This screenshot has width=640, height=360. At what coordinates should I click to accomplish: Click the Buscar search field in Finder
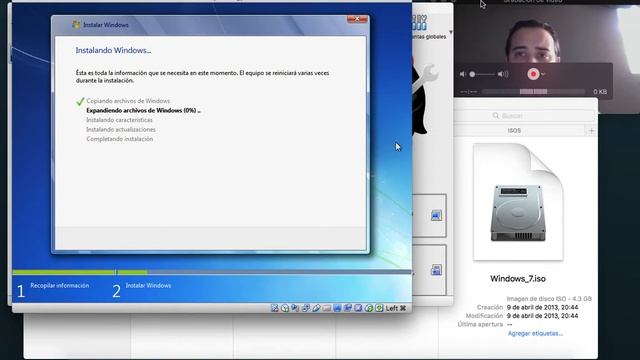(x=525, y=116)
